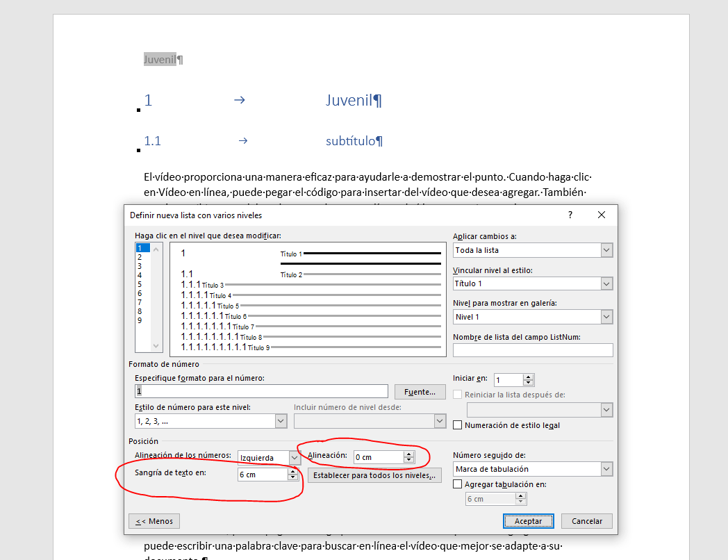Open Número seguido de dropdown
Viewport: 728px width, 560px height.
606,469
